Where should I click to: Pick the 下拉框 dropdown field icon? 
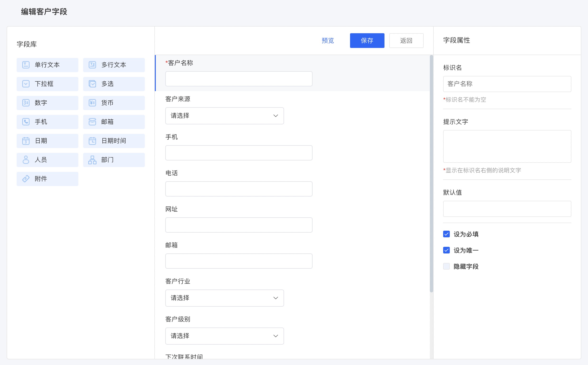pyautogui.click(x=26, y=84)
